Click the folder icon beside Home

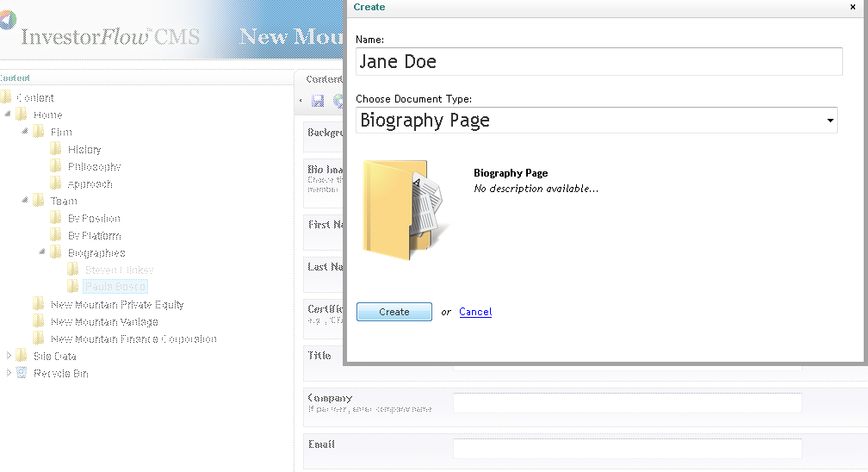pyautogui.click(x=22, y=115)
